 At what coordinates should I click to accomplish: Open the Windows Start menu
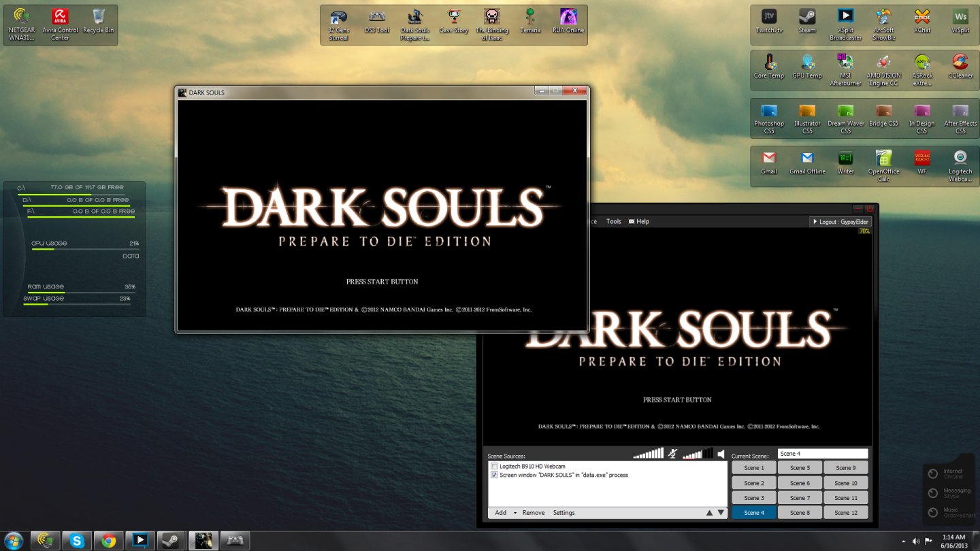pos(13,541)
